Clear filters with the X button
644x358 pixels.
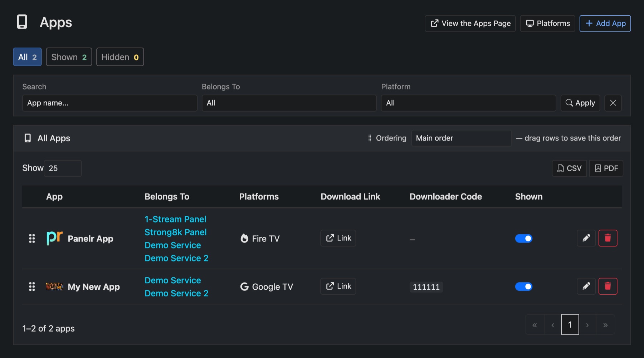coord(613,103)
